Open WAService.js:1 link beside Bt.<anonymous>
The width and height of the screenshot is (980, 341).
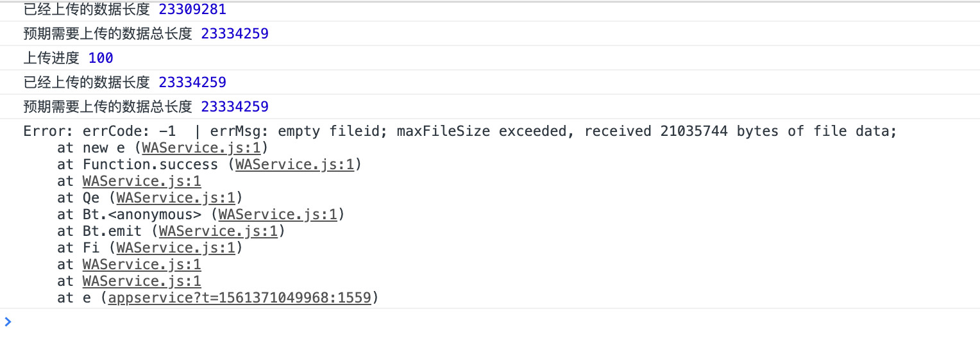click(x=278, y=215)
